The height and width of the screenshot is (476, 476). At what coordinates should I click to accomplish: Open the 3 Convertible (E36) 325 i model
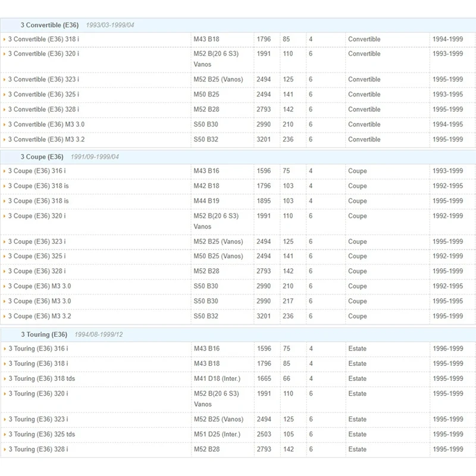point(43,95)
